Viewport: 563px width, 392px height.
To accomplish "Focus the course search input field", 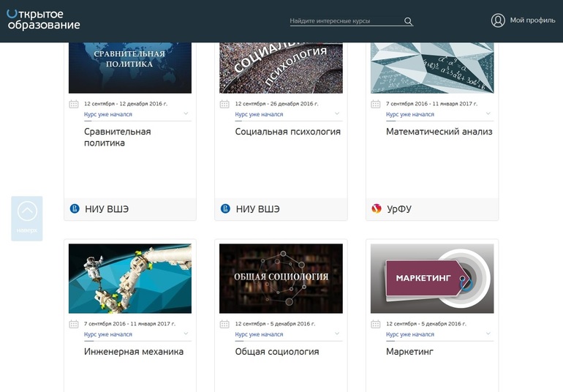I will (x=345, y=21).
